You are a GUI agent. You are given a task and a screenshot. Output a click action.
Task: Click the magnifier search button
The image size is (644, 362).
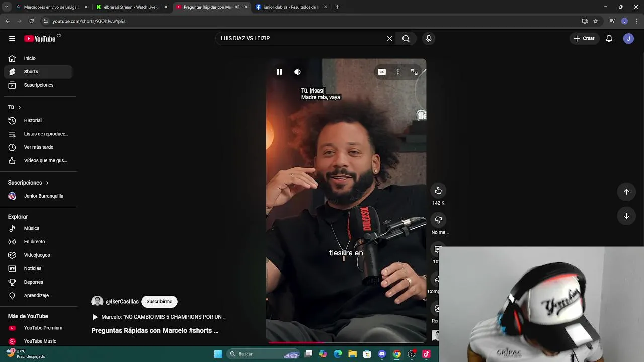[x=406, y=39]
